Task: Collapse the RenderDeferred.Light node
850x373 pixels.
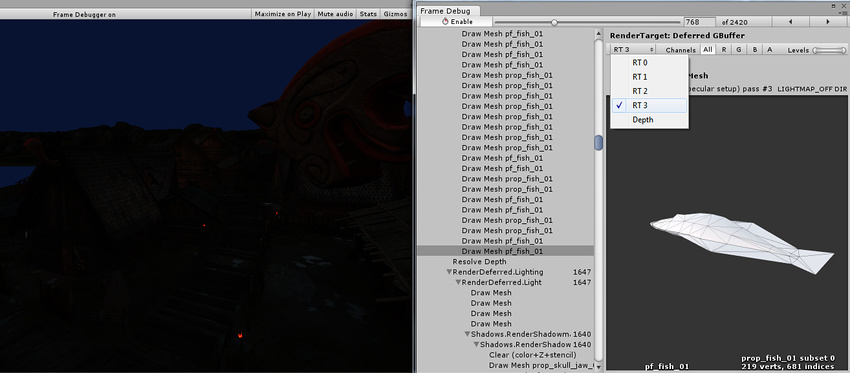Action: (x=458, y=282)
